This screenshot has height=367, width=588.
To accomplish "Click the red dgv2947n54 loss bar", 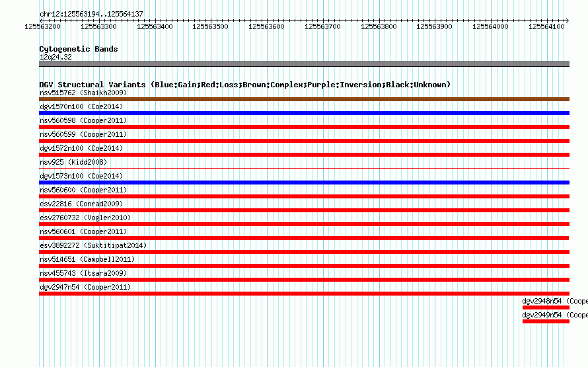I will click(304, 294).
